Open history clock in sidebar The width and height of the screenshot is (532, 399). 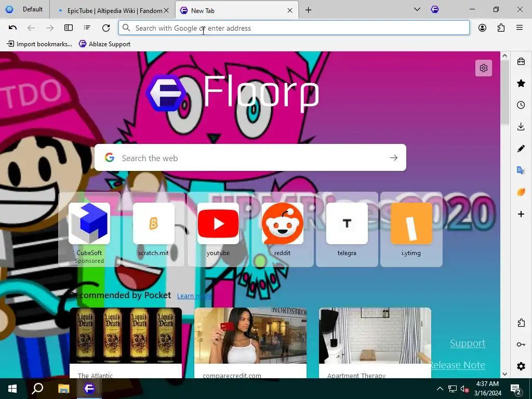click(521, 105)
